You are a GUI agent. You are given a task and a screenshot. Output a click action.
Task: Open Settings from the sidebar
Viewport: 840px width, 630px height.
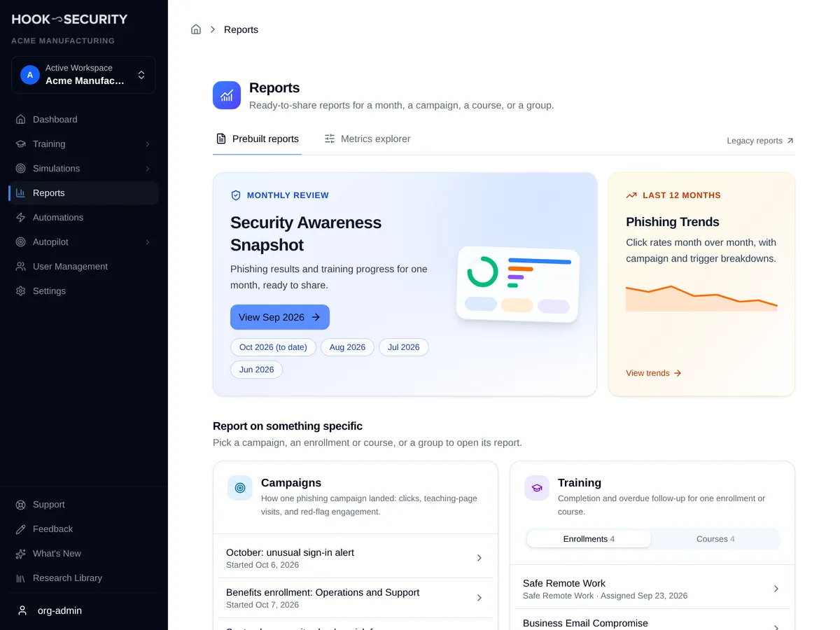(83, 291)
